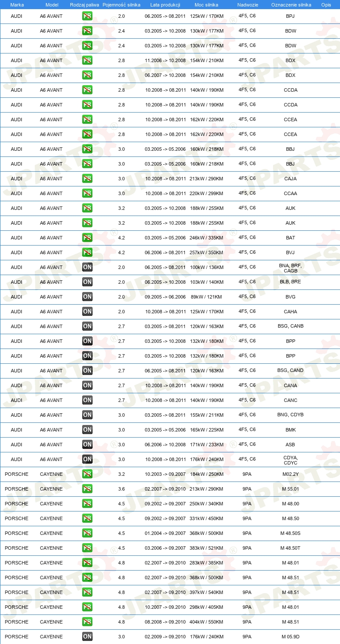Viewport: 340px width, 644px height.
Task: Select the engine code BPJ cell
Action: click(x=290, y=16)
